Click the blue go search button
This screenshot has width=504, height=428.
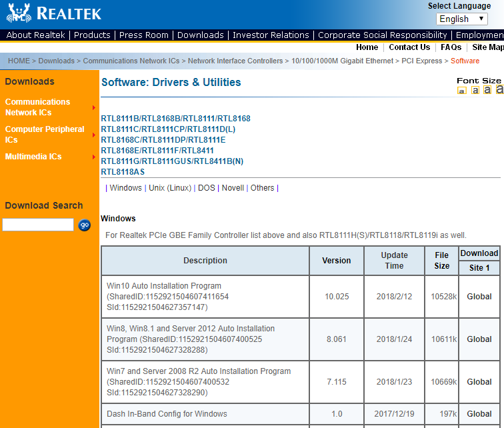[x=84, y=225]
